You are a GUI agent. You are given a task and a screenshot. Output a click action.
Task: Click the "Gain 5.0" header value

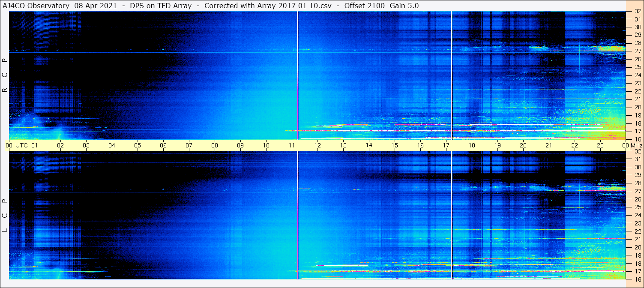[x=404, y=6]
